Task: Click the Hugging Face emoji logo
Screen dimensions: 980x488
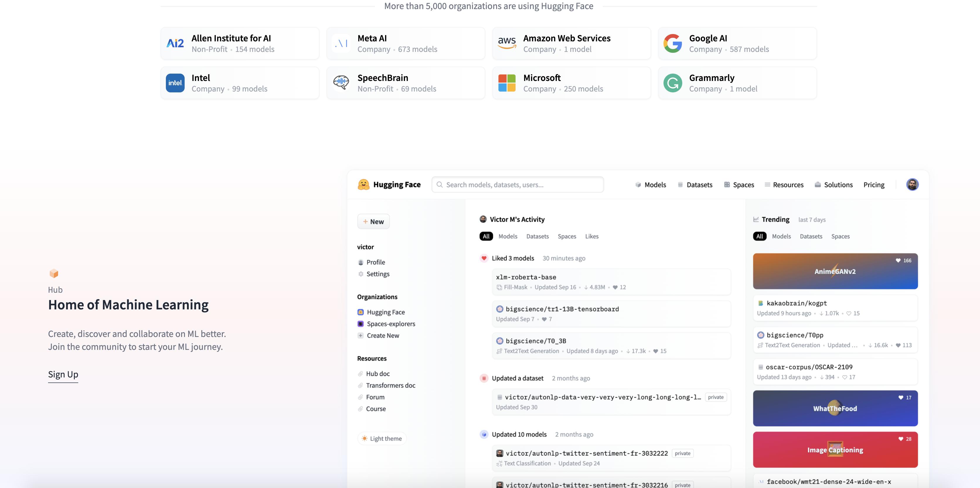Action: point(363,185)
